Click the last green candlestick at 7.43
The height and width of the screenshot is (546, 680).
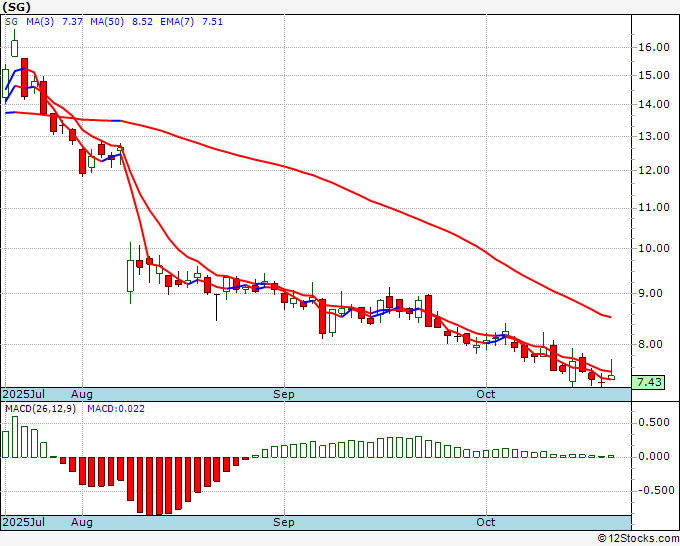611,377
